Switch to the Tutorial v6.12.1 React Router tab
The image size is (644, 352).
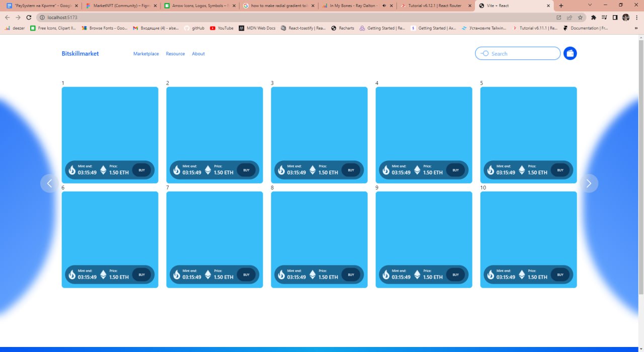pos(435,6)
